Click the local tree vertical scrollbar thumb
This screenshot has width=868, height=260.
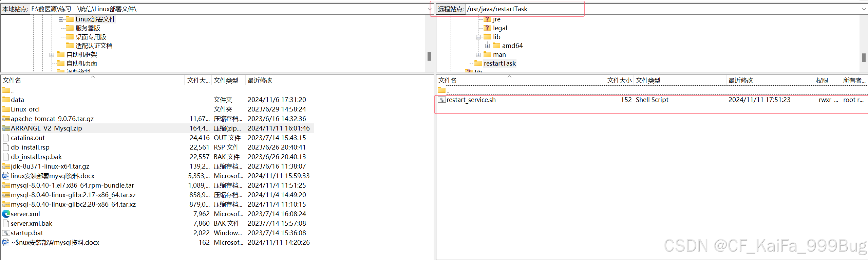(429, 56)
